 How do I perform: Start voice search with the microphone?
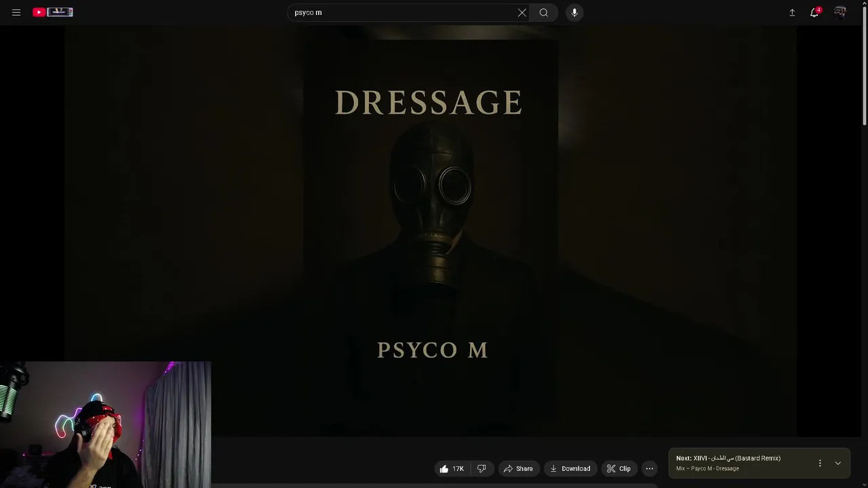coord(574,12)
